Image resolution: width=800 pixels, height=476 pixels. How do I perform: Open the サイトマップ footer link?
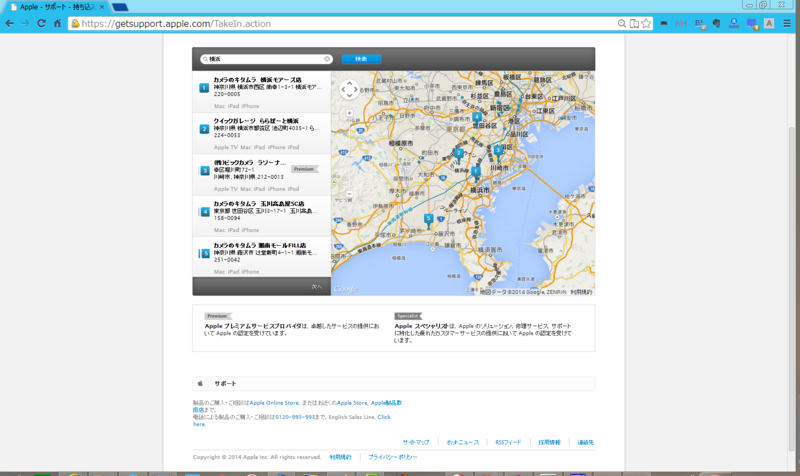[416, 442]
